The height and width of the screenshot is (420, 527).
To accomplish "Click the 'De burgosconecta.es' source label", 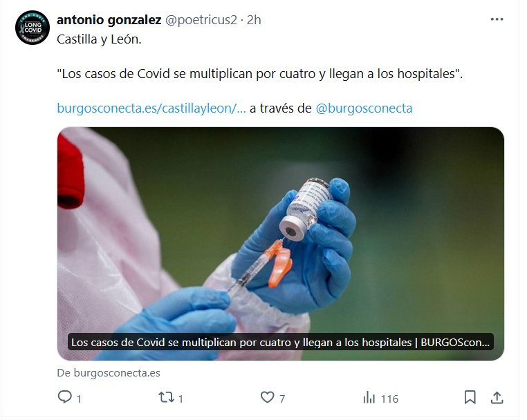I will click(x=109, y=373).
